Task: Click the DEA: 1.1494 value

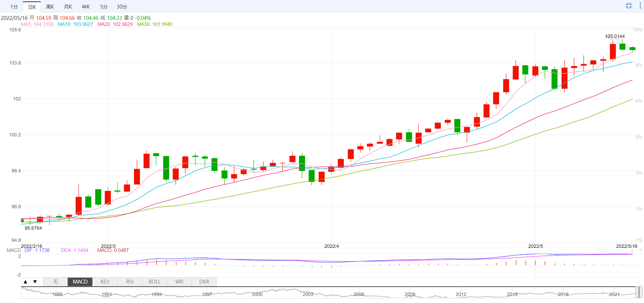Action: click(x=75, y=250)
